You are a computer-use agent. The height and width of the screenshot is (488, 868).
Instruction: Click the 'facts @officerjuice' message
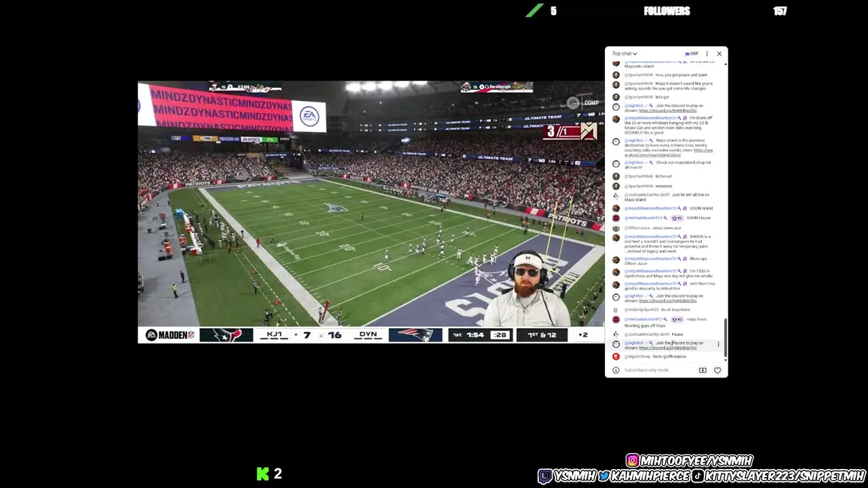coord(669,357)
